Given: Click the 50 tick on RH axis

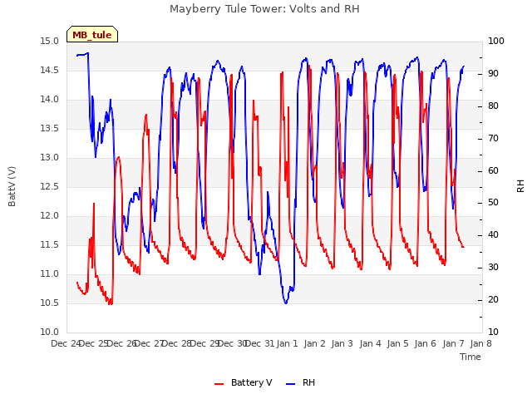Looking at the screenshot, I should click(493, 203).
